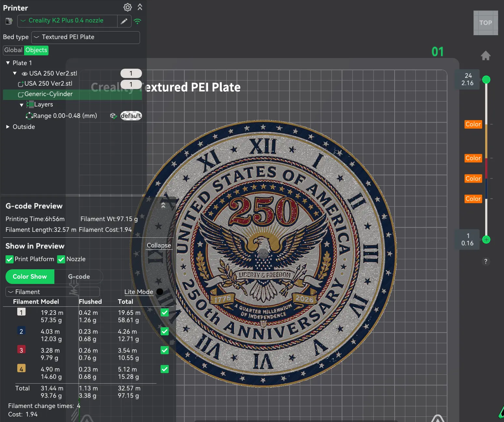Edit printer preset with pencil icon
Screen dimensions: 504x422
124,21
